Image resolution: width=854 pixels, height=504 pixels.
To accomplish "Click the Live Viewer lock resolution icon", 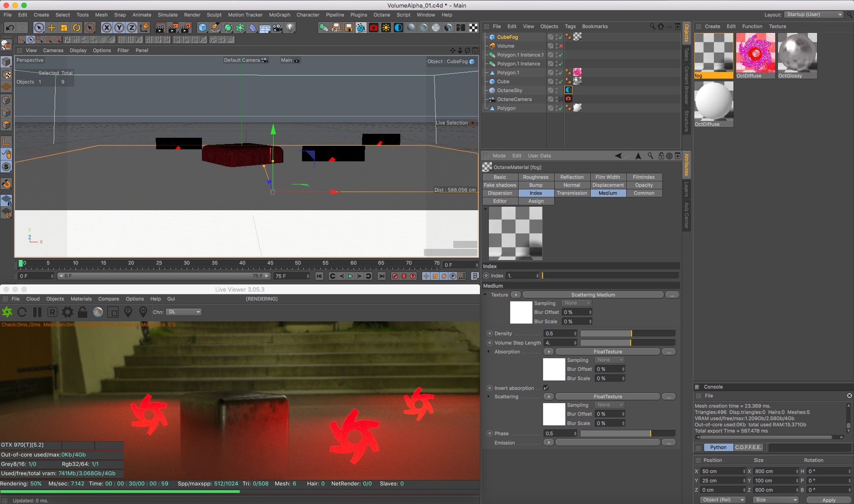I will point(82,312).
